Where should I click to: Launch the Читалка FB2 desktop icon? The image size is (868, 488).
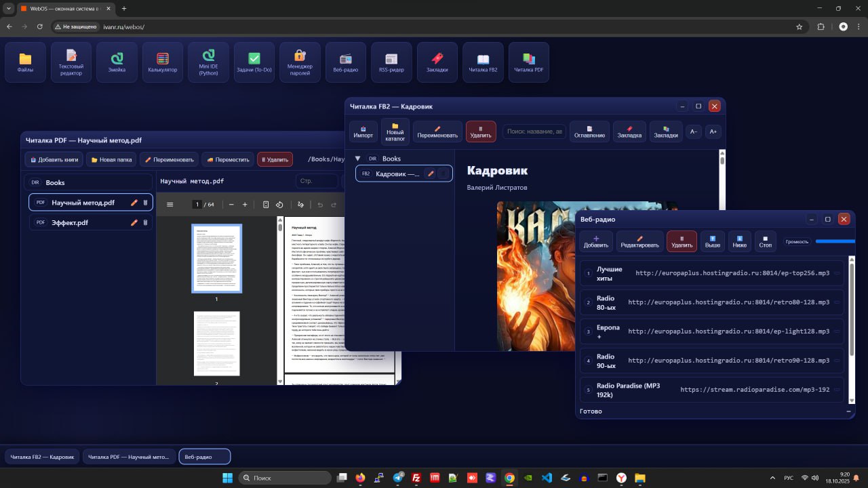(483, 62)
